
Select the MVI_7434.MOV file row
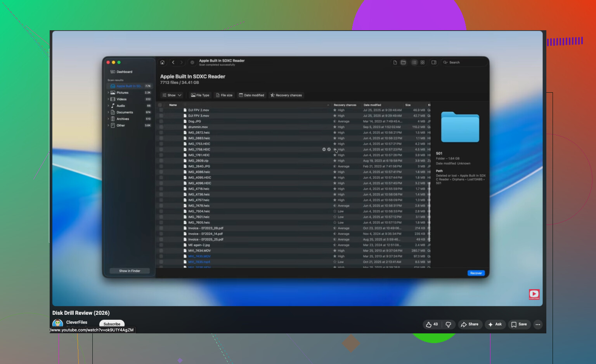coord(293,251)
